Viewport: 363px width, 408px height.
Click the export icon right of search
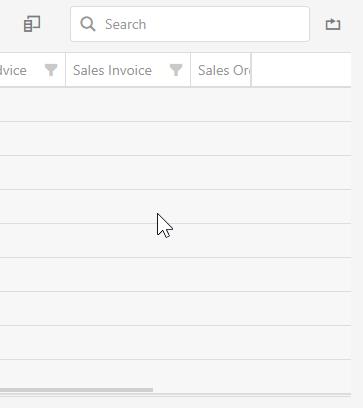[x=333, y=24]
